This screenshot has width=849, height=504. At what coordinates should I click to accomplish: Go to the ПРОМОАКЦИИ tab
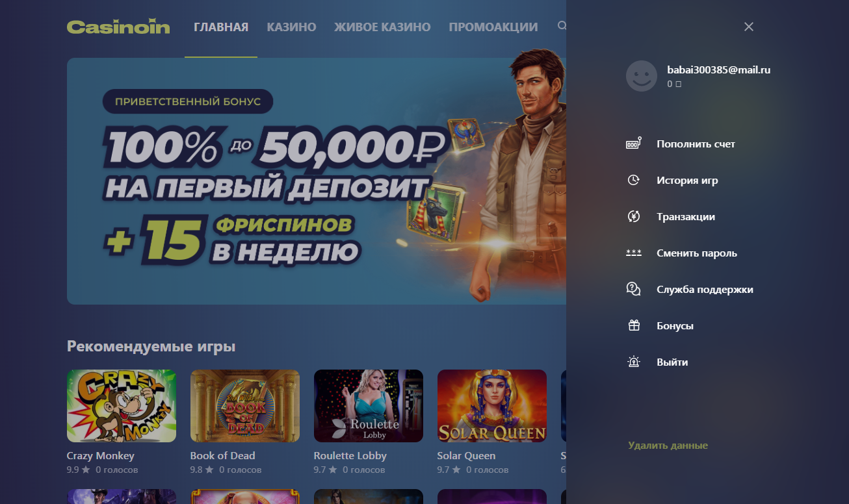tap(493, 27)
